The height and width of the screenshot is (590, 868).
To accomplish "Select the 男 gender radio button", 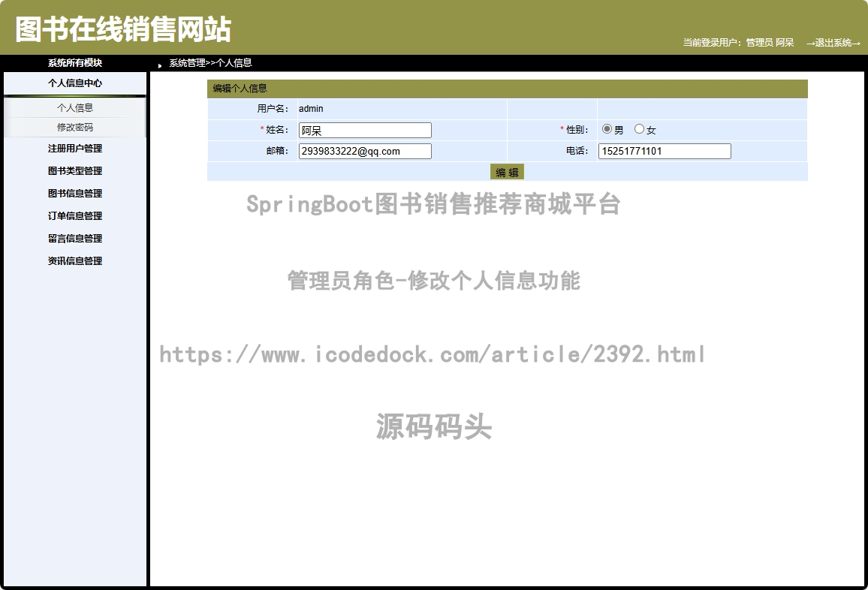I will pos(607,129).
